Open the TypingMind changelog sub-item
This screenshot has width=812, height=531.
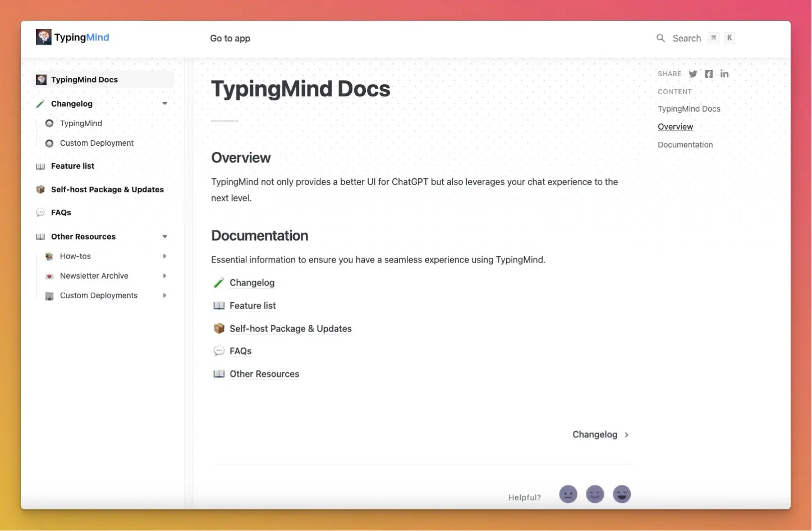point(81,123)
